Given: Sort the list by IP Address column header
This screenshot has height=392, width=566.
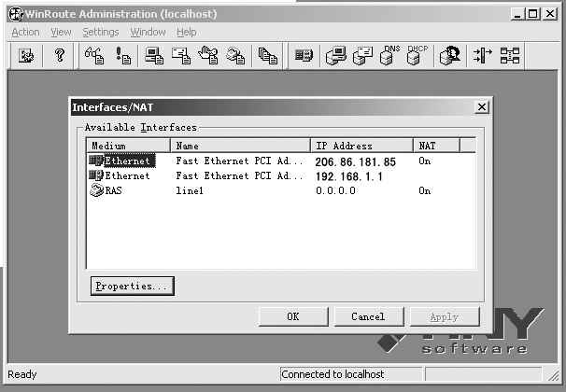Looking at the screenshot, I should [361, 146].
